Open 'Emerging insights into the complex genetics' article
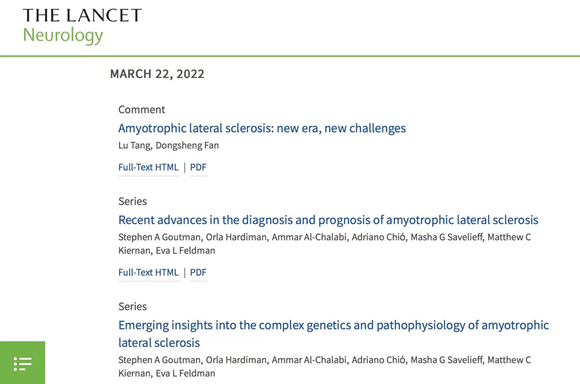The width and height of the screenshot is (580, 384). pos(334,334)
